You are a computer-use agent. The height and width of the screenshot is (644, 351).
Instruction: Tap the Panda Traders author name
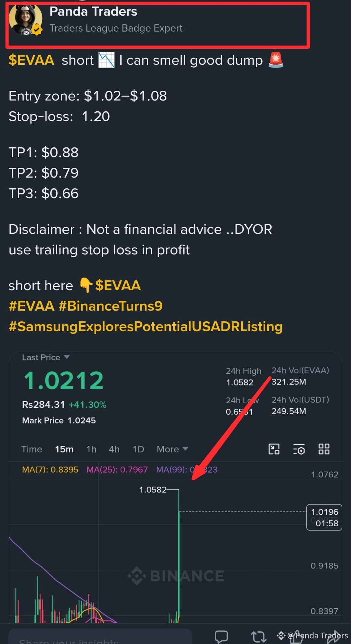(x=93, y=11)
